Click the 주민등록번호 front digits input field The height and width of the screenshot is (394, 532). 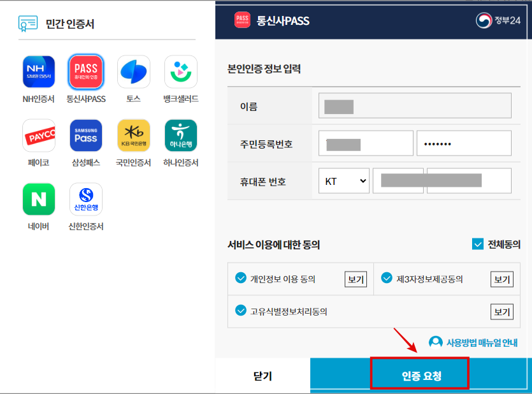(x=366, y=143)
